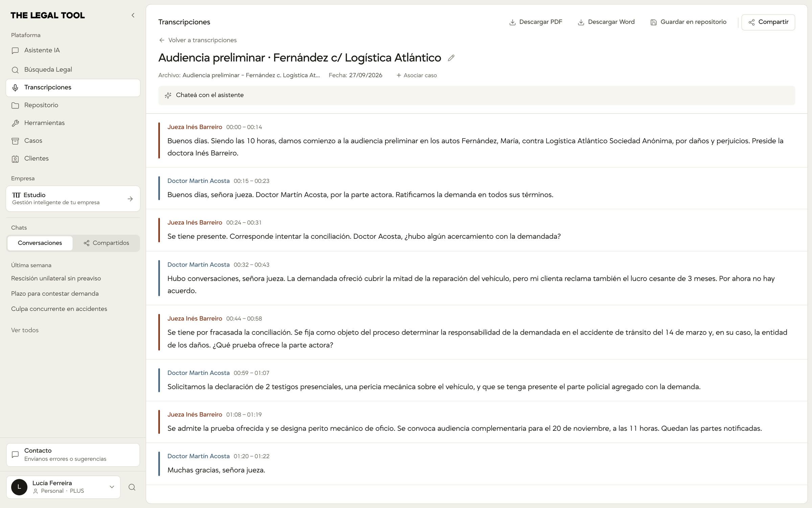Switch to the Conversaciones tab

(x=40, y=243)
